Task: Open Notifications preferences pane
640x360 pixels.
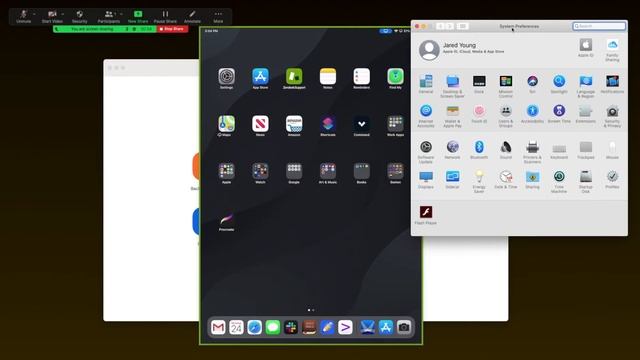Action: point(612,84)
